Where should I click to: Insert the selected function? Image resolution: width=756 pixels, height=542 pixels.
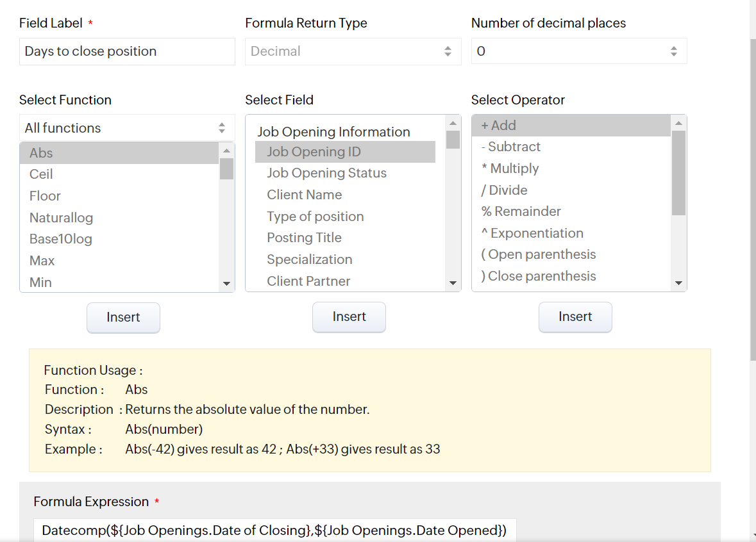tap(123, 317)
